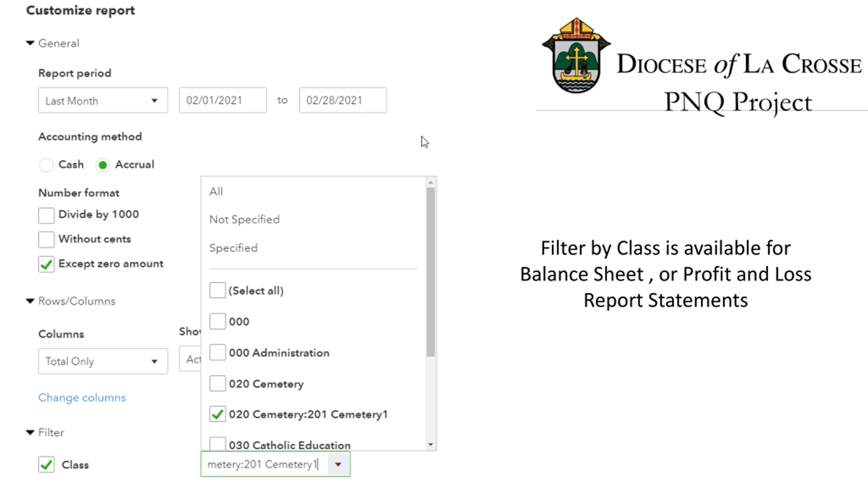
Task: Select the Cash accounting method
Action: pos(46,165)
